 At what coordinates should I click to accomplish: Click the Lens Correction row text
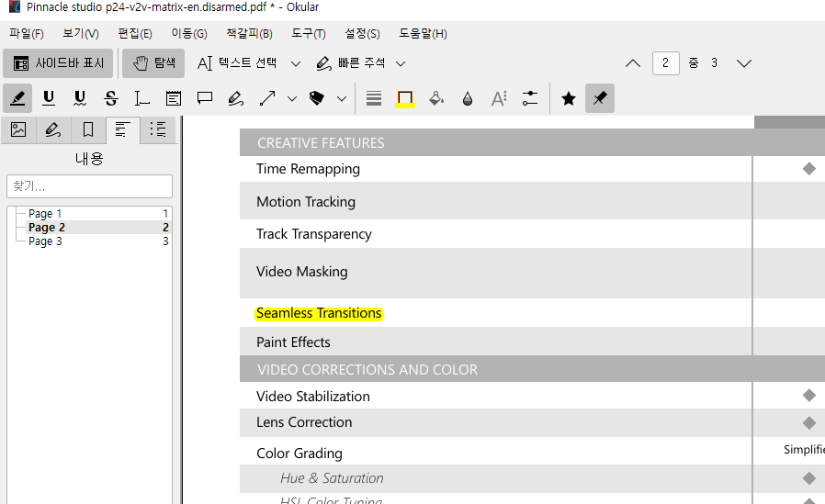304,422
